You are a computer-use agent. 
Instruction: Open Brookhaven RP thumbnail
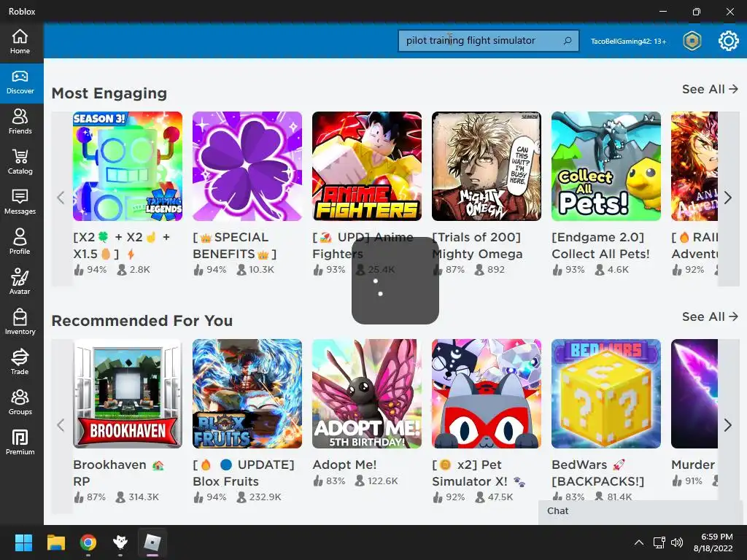[128, 394]
